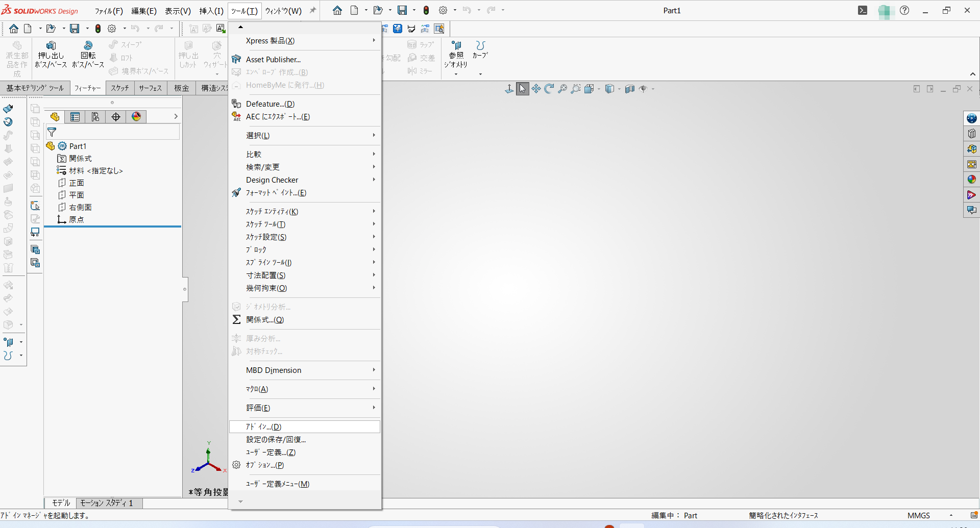980x528 pixels.
Task: Expand the スケッチ エンティティ(K) submenu
Action: [305, 212]
